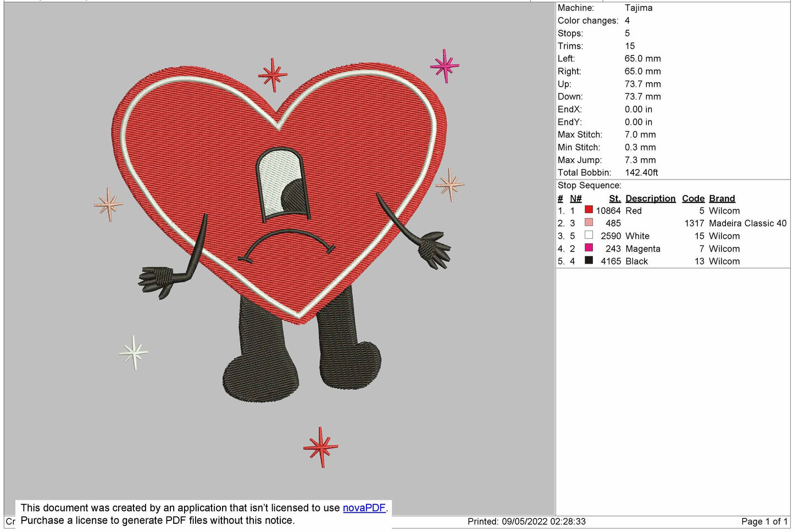Click the white star sparkle
The height and width of the screenshot is (532, 794).
(134, 352)
